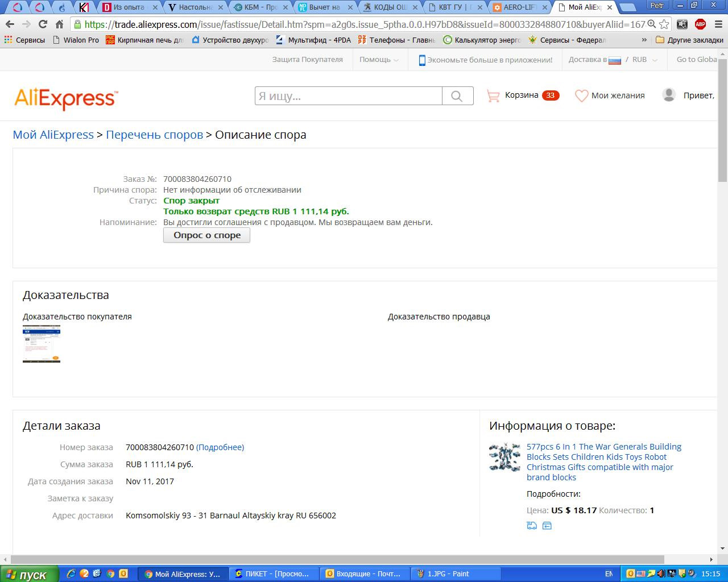Click the Корзина cart label
The width and height of the screenshot is (728, 582).
tap(522, 95)
